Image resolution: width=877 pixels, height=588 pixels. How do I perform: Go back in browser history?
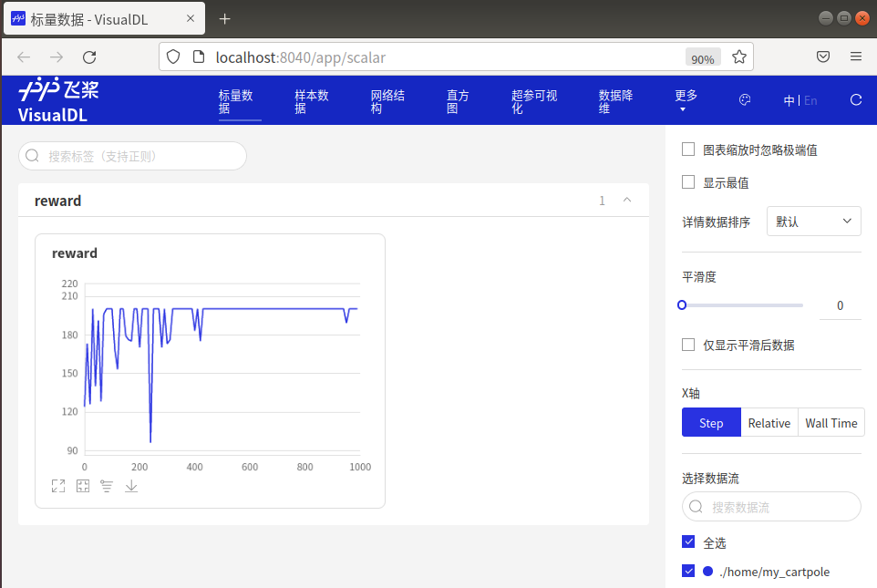click(24, 57)
